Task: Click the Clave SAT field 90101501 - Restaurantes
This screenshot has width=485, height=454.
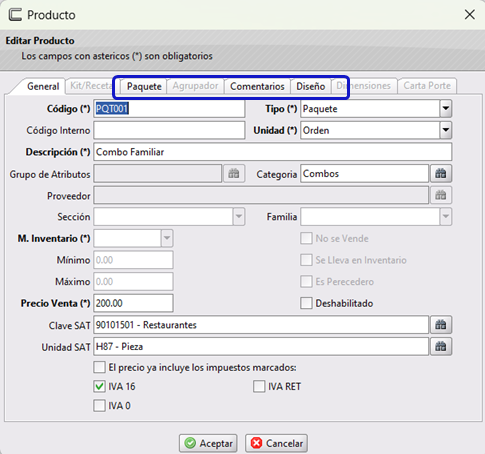Action: [x=261, y=325]
